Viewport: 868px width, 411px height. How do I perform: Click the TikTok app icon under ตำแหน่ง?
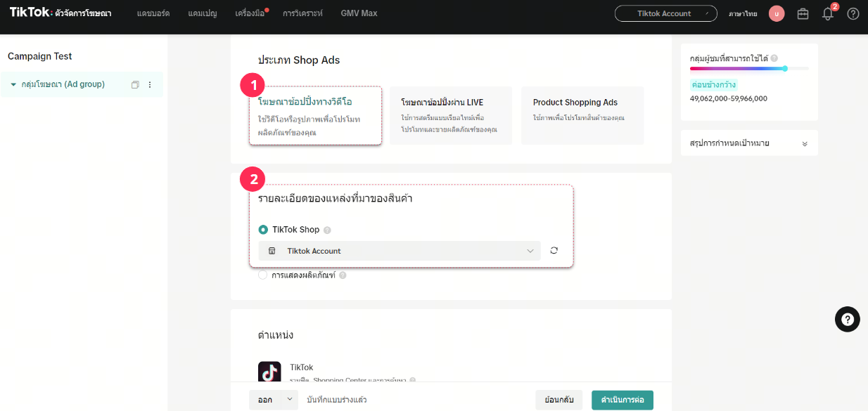[269, 372]
